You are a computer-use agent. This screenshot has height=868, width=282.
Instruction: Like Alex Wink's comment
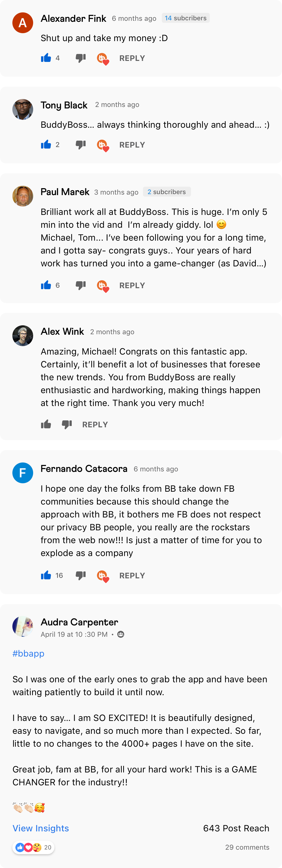[46, 424]
